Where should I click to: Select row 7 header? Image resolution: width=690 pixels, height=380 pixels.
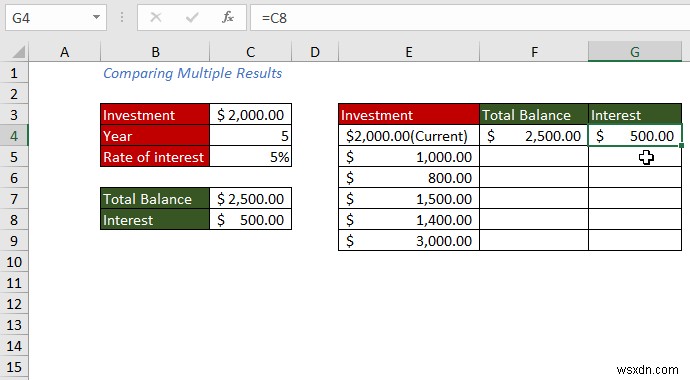[14, 199]
